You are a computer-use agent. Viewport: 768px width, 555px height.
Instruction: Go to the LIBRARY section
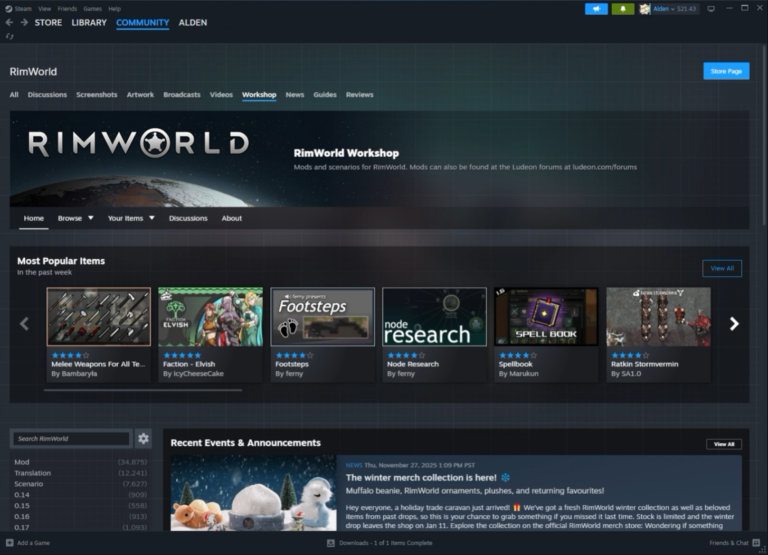(x=89, y=23)
